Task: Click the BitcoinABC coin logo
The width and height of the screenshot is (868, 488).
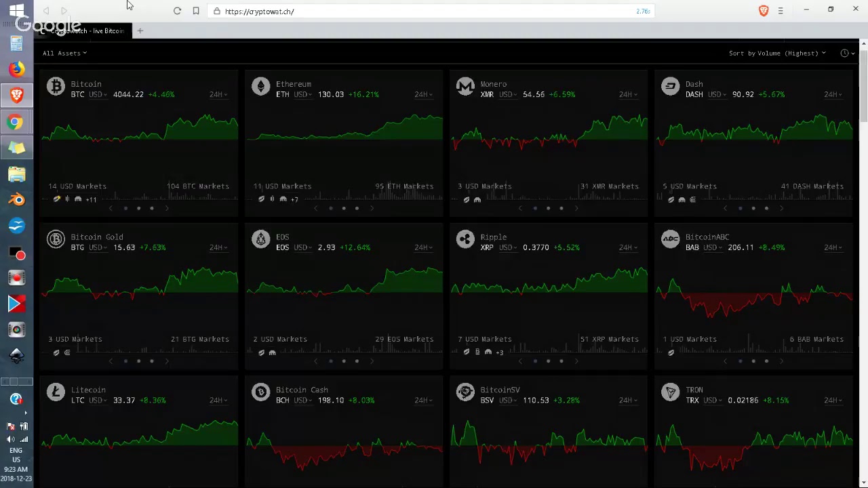Action: coord(670,239)
